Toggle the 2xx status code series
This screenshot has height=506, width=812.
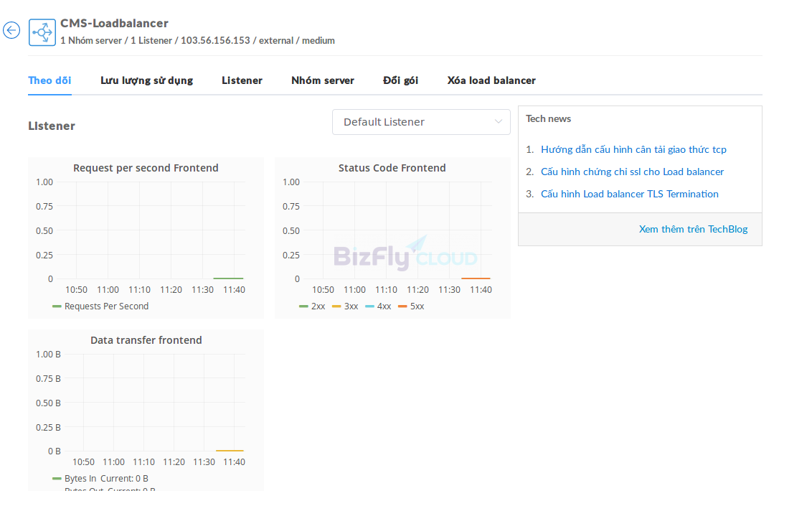pos(312,306)
